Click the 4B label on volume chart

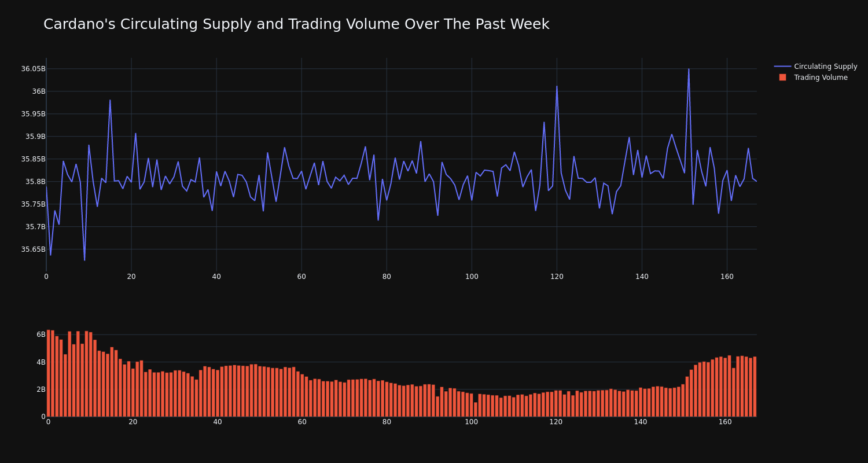(x=41, y=362)
